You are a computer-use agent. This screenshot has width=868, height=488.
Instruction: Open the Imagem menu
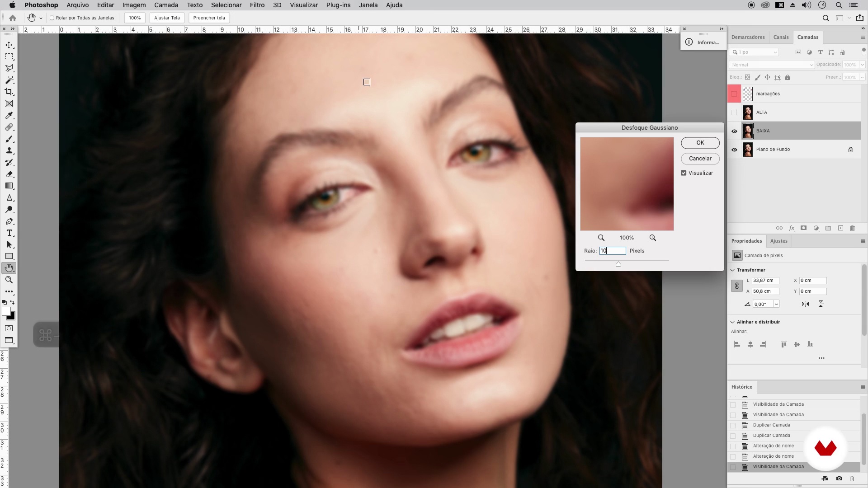(134, 5)
